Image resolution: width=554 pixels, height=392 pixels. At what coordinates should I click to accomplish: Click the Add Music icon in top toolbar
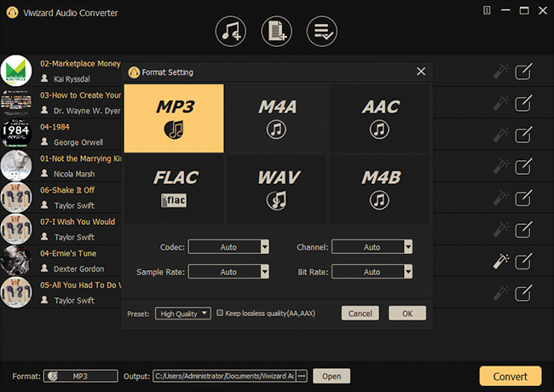[x=231, y=32]
